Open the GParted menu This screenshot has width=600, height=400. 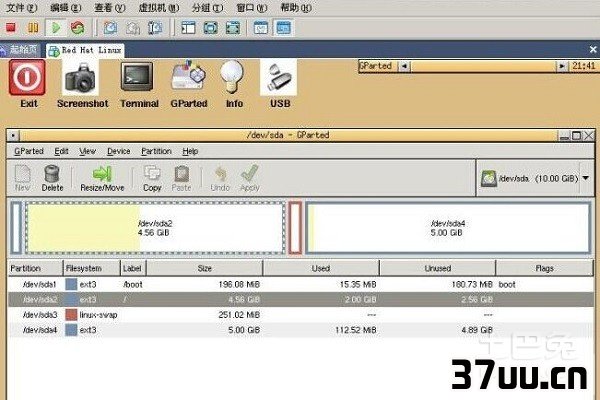click(x=29, y=151)
